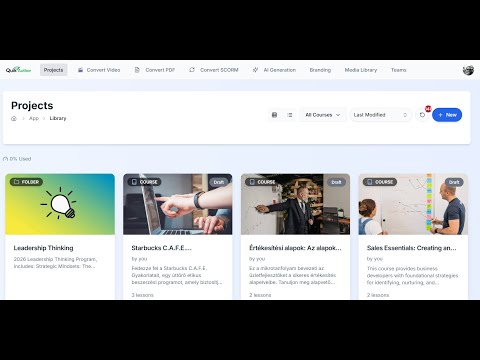Image resolution: width=480 pixels, height=360 pixels.
Task: Open the Értékesítési alapok course thumbnail
Action: coord(295,204)
